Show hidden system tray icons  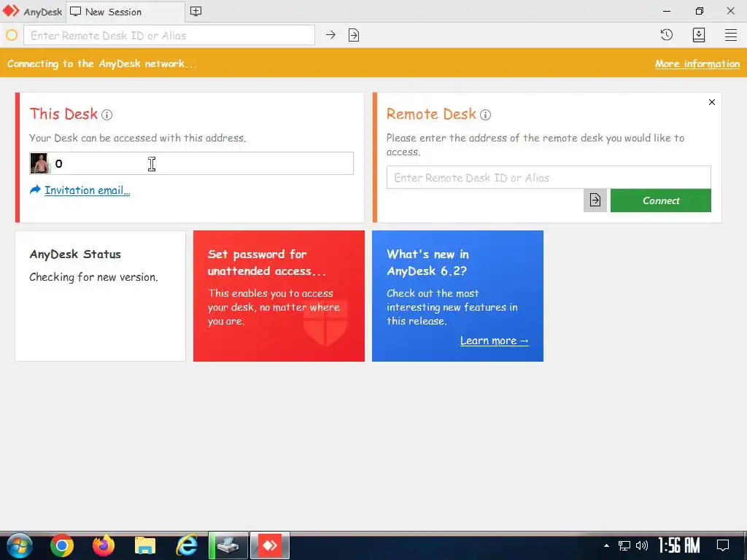(606, 545)
